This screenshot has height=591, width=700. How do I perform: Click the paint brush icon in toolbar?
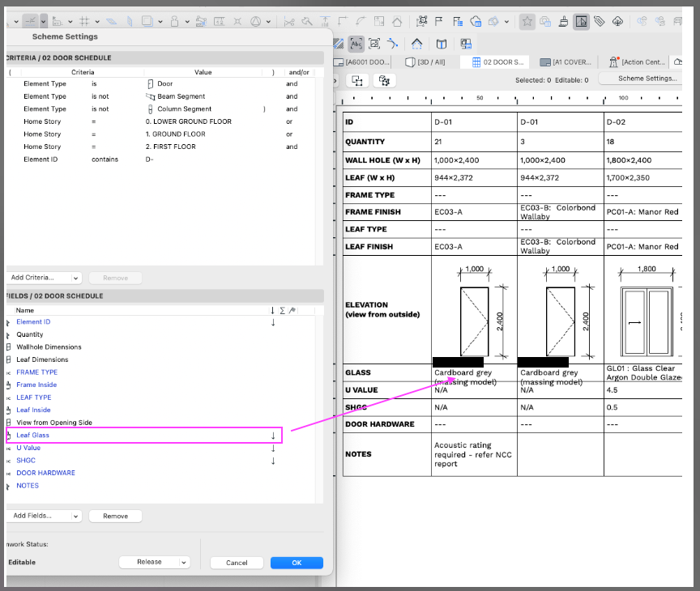[563, 21]
